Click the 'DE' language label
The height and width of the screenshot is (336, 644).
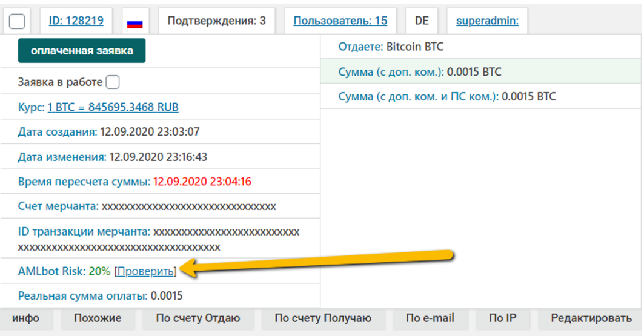(x=422, y=21)
